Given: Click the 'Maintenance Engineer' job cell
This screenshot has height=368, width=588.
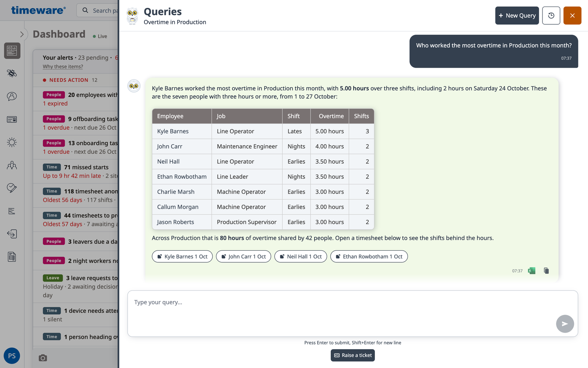Looking at the screenshot, I should [247, 146].
